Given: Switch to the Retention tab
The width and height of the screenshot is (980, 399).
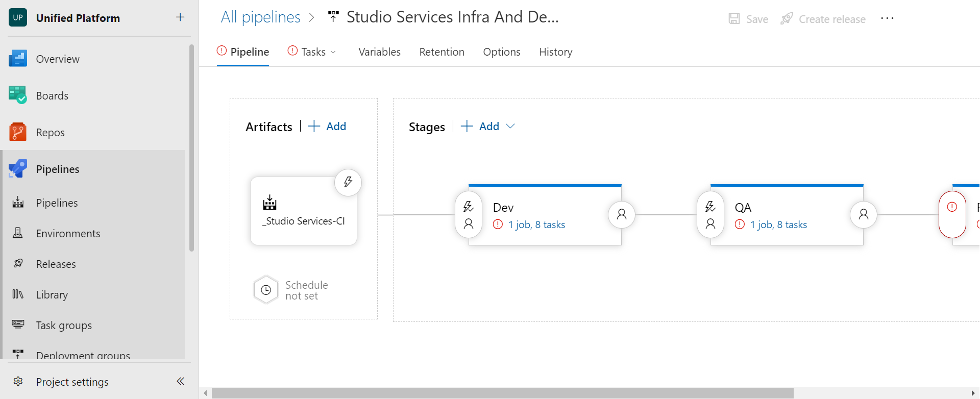Looking at the screenshot, I should [442, 52].
